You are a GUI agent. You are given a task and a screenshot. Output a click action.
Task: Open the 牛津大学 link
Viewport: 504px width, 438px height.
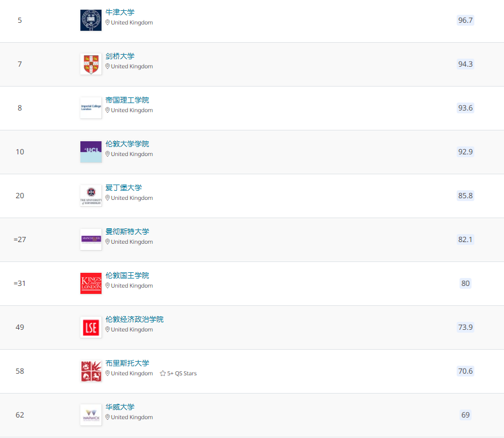(x=120, y=12)
